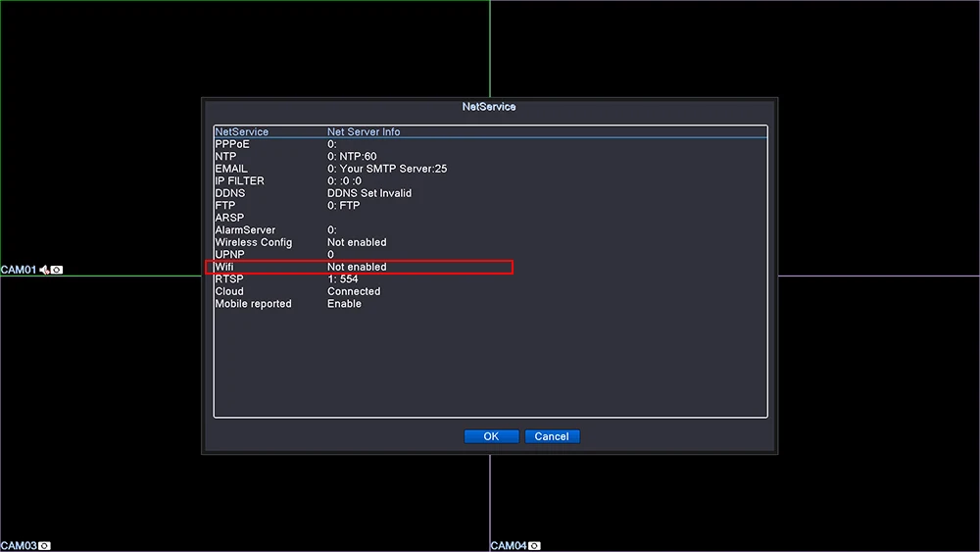Select the RTSP service row
Image resolution: width=980 pixels, height=552 pixels.
(x=491, y=279)
